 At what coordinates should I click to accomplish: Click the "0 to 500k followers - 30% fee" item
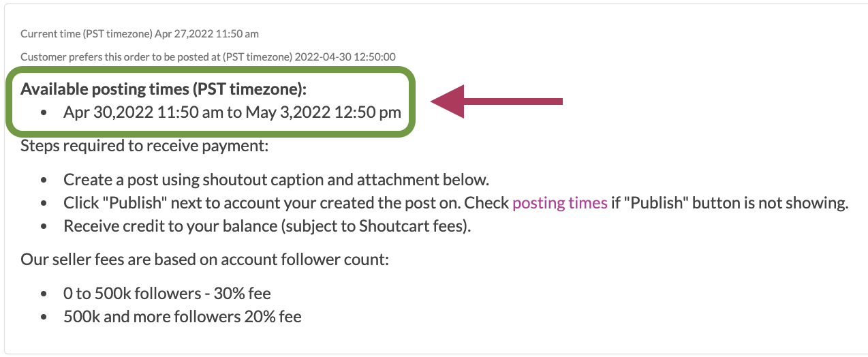pos(167,294)
